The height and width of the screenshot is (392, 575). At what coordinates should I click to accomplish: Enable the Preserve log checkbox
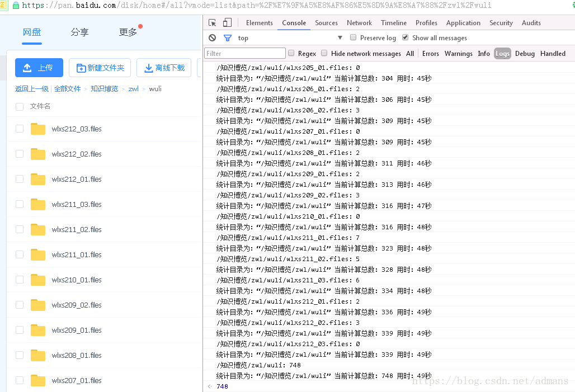click(353, 37)
